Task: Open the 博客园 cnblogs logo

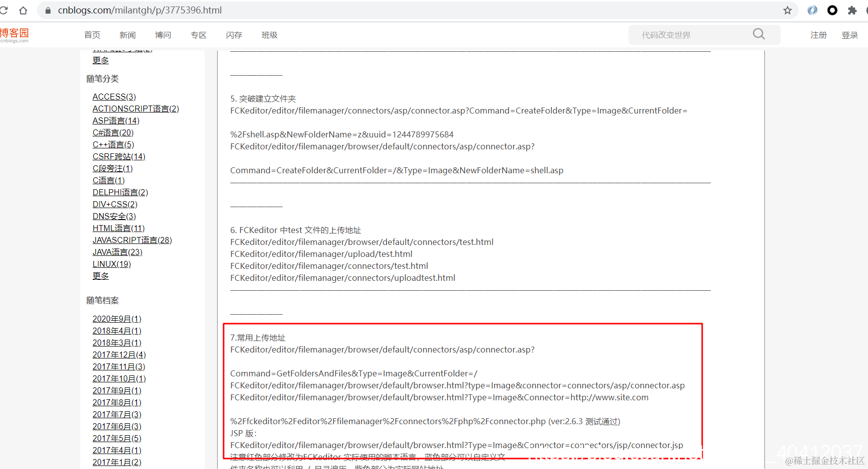Action: [14, 35]
